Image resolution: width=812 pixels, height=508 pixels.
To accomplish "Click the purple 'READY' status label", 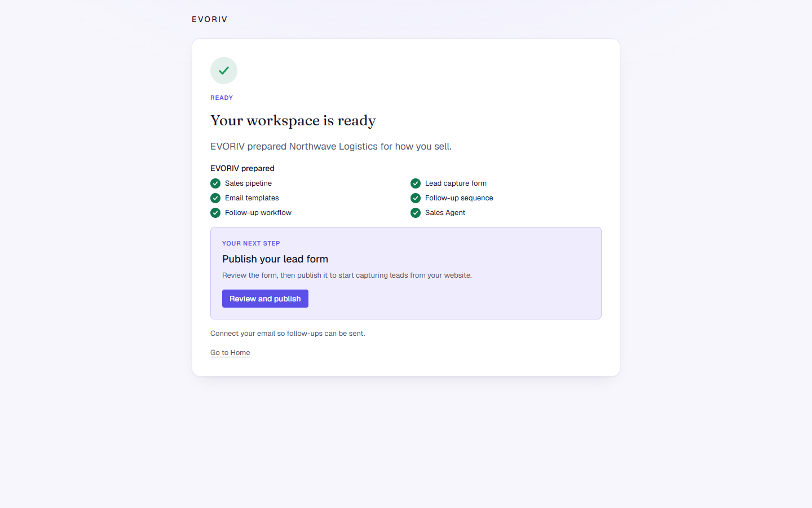I will 222,98.
